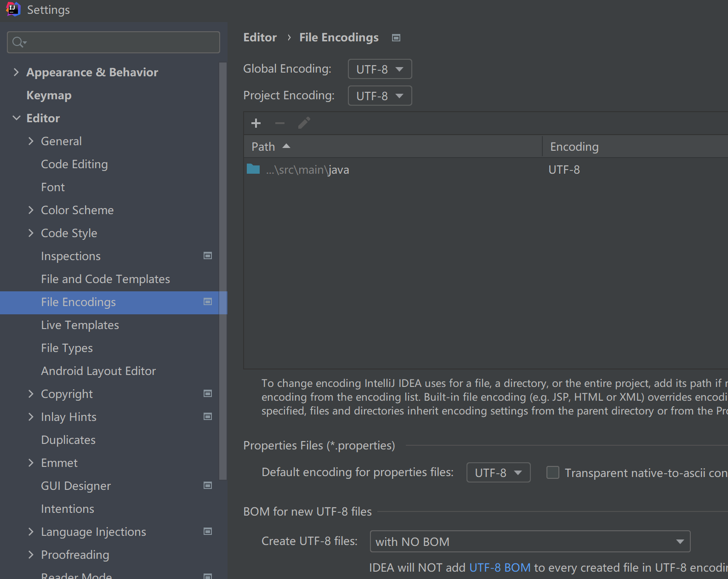Image resolution: width=728 pixels, height=579 pixels.
Task: Click the project icon on Copyright row
Action: [x=208, y=393]
